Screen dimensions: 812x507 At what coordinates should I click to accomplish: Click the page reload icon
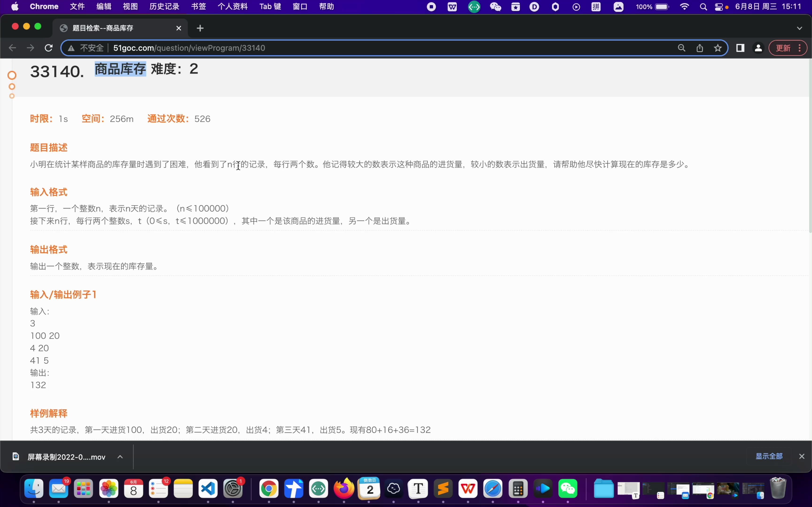[x=49, y=48]
